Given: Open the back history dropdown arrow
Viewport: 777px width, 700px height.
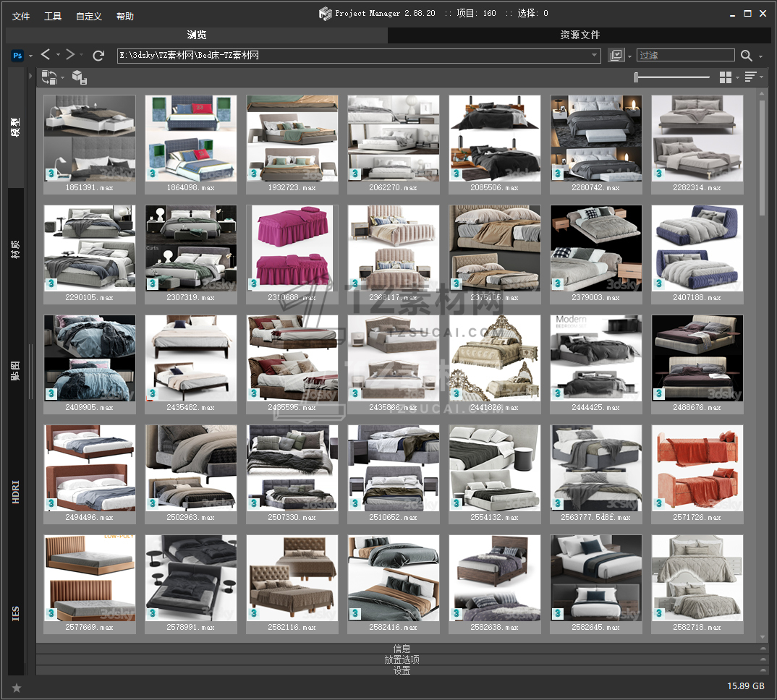Looking at the screenshot, I should tap(58, 54).
